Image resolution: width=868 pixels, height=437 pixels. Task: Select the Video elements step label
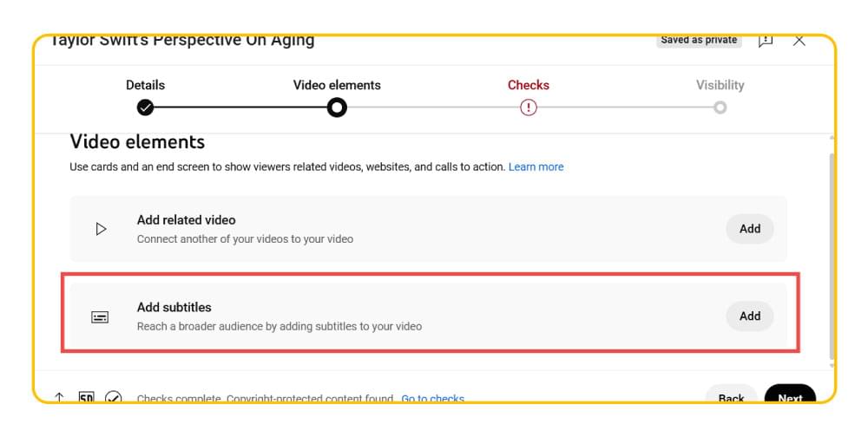[x=337, y=85]
